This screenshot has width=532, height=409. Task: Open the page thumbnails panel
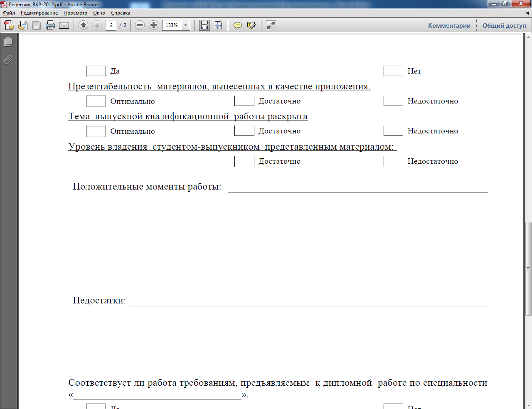pyautogui.click(x=8, y=42)
